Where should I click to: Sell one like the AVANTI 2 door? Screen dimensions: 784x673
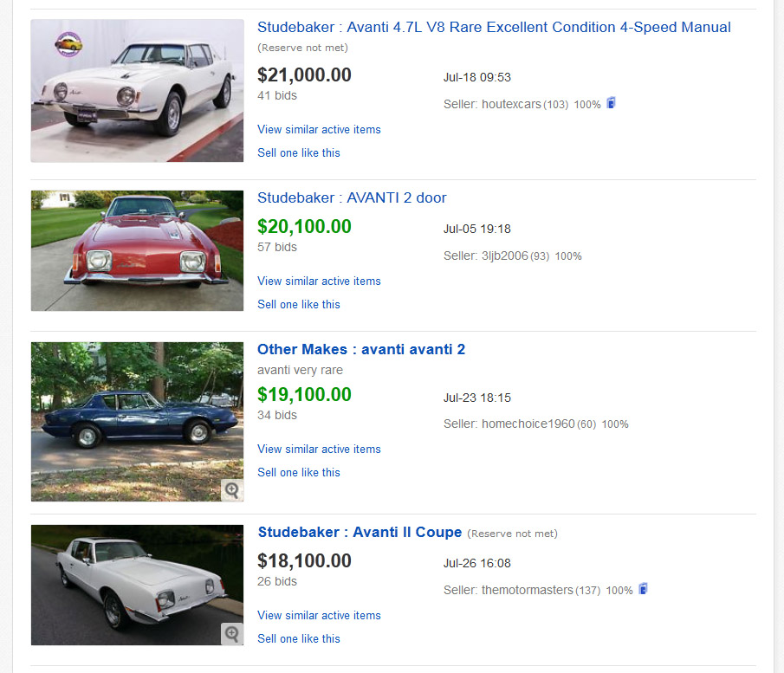click(x=299, y=305)
